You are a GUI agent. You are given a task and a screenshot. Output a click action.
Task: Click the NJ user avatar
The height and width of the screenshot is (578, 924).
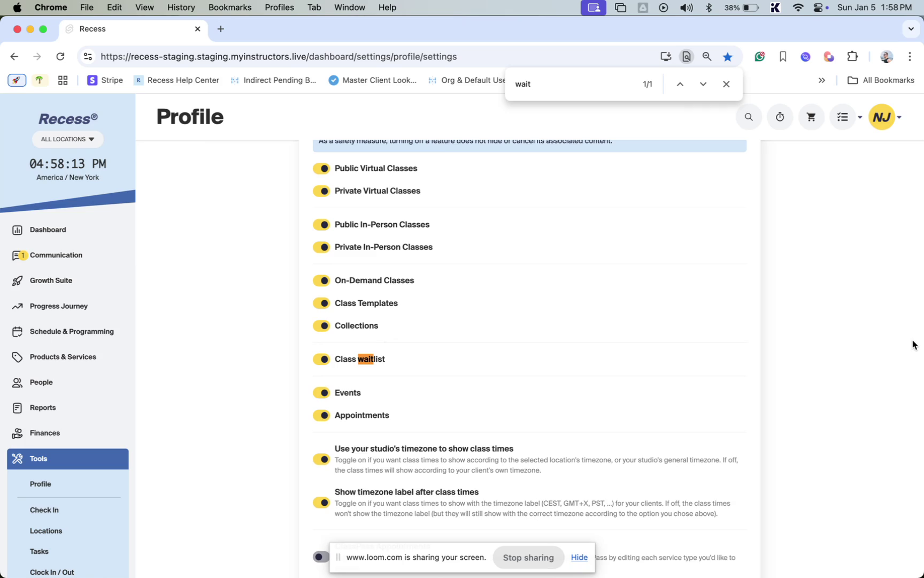click(x=882, y=117)
